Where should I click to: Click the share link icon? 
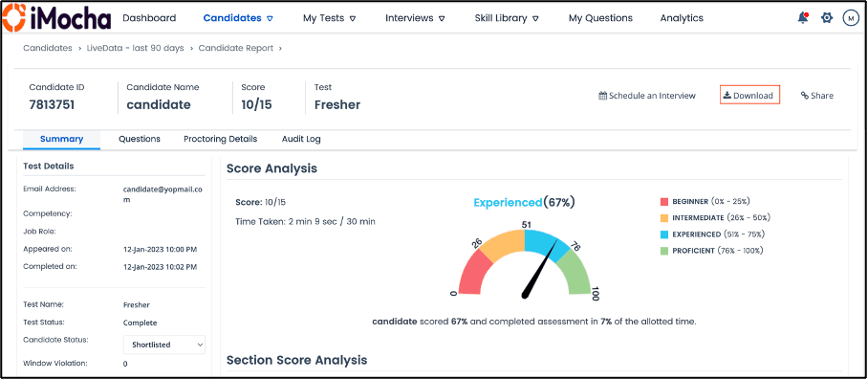click(805, 96)
